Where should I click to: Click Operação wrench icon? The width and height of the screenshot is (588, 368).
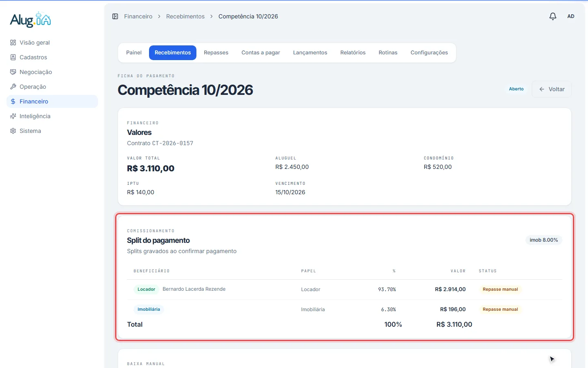[x=13, y=87]
